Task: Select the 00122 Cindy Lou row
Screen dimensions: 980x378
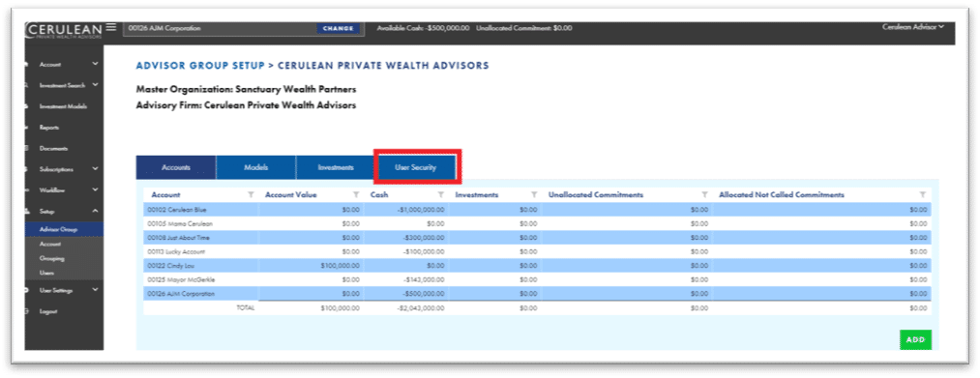Action: 538,266
